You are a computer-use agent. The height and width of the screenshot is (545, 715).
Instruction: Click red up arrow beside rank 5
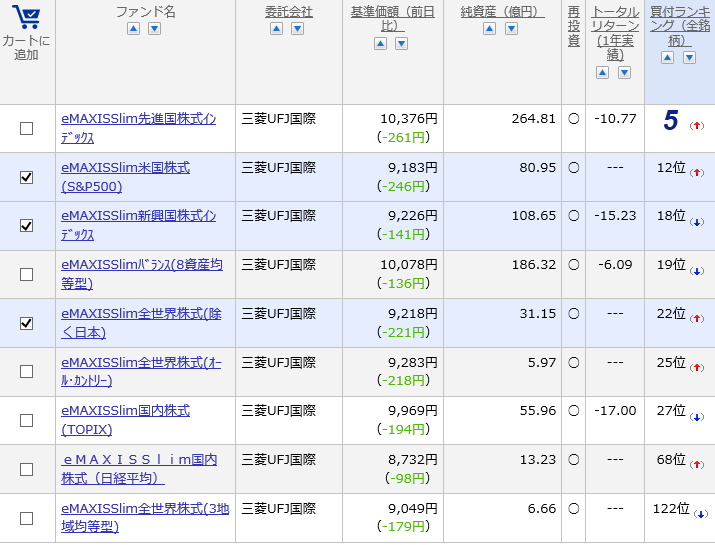pos(696,125)
